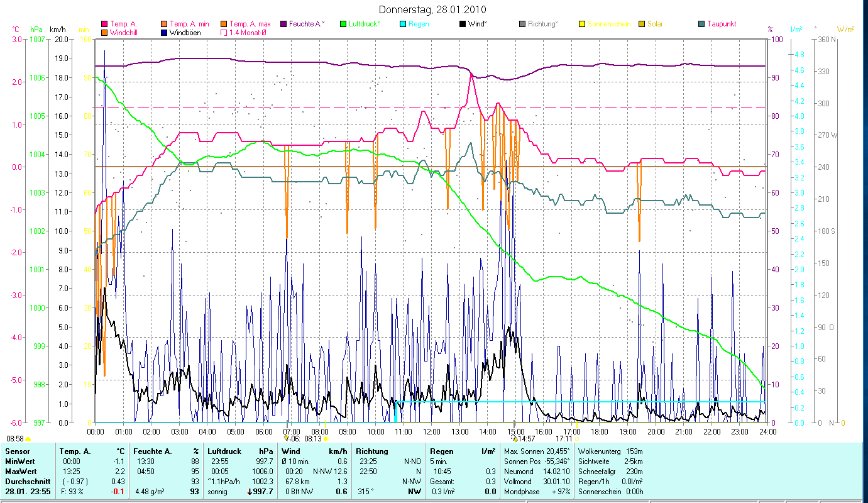
Task: Click the Donnerstag, 28.01.2010 chart title
Action: (x=432, y=10)
